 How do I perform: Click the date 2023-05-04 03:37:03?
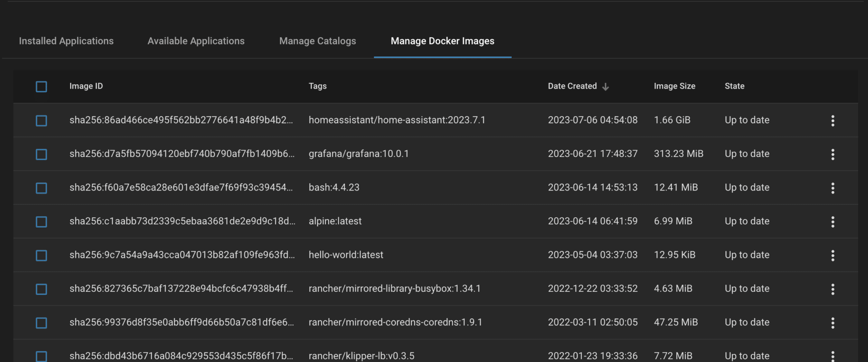[x=593, y=255]
